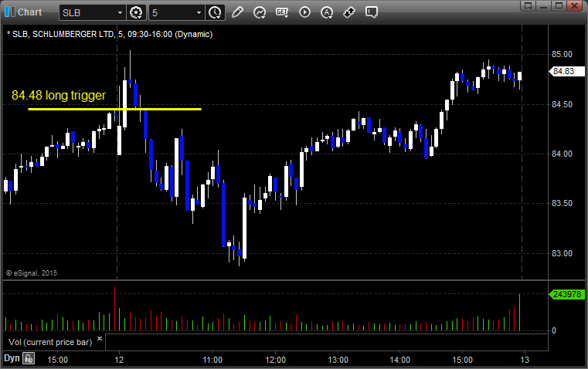Click the GET Advanced tools icon
Screen dimensions: 588x369
(282, 12)
